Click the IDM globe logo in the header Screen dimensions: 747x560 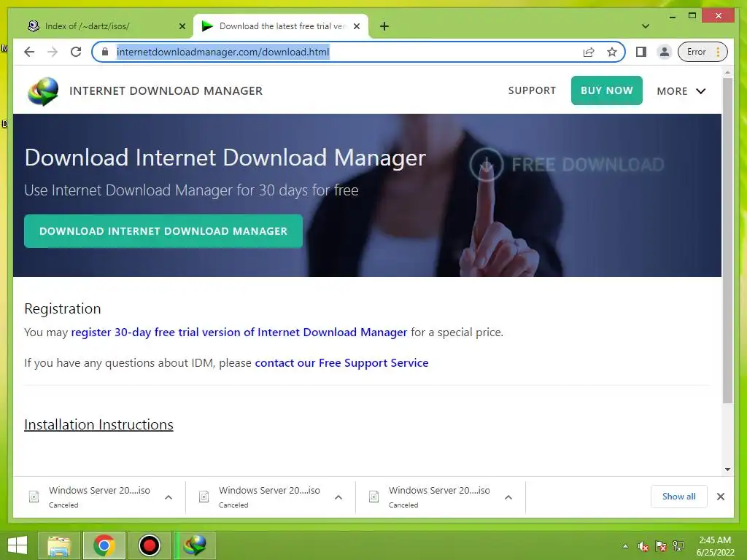tap(43, 90)
